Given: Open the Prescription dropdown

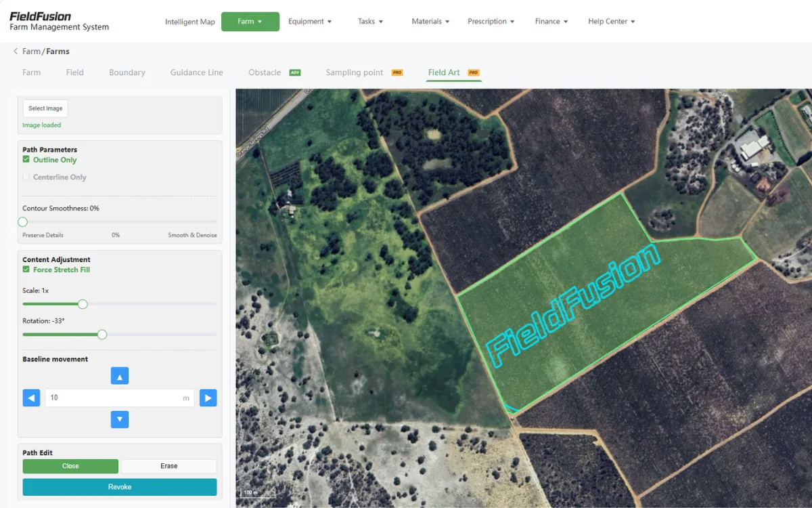Looking at the screenshot, I should 491,22.
